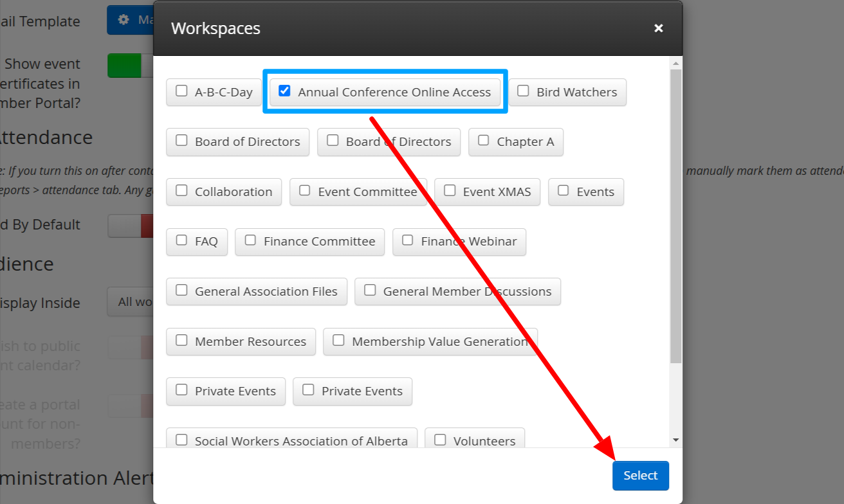This screenshot has width=844, height=504.
Task: Toggle Show event certificates in Member Portal switch
Action: pyautogui.click(x=130, y=66)
